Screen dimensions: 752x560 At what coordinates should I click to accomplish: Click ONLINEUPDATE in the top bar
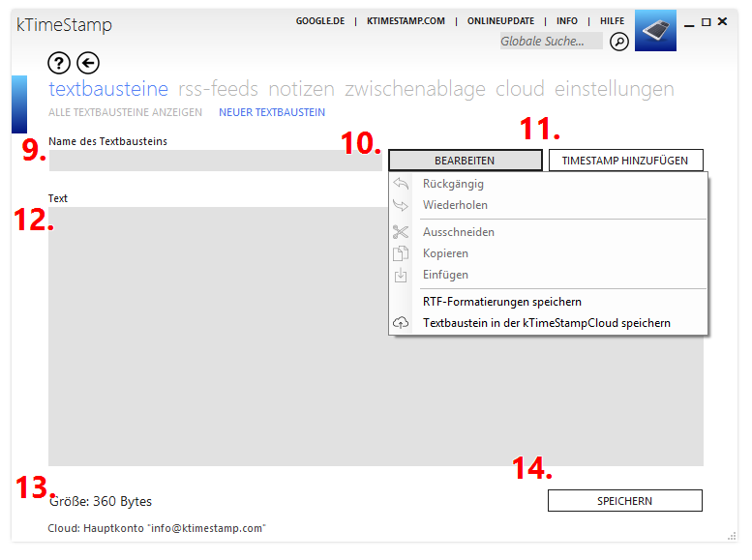click(500, 21)
